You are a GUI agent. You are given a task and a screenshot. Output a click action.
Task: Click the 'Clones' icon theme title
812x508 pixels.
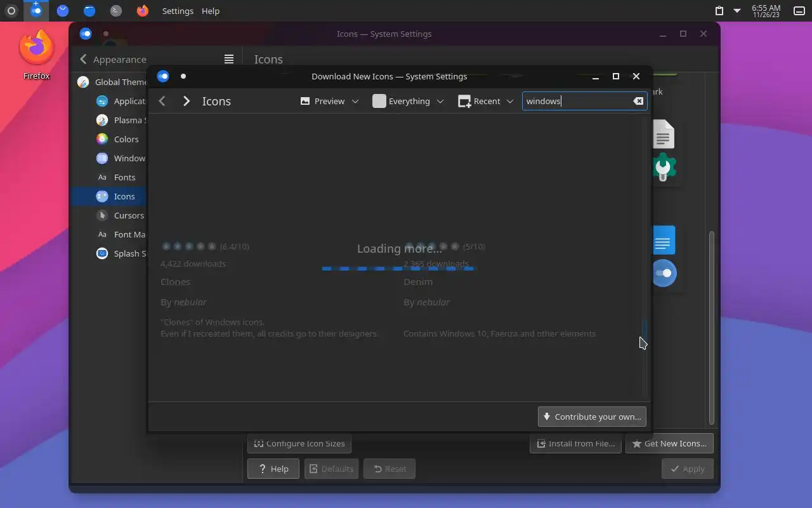pyautogui.click(x=175, y=281)
